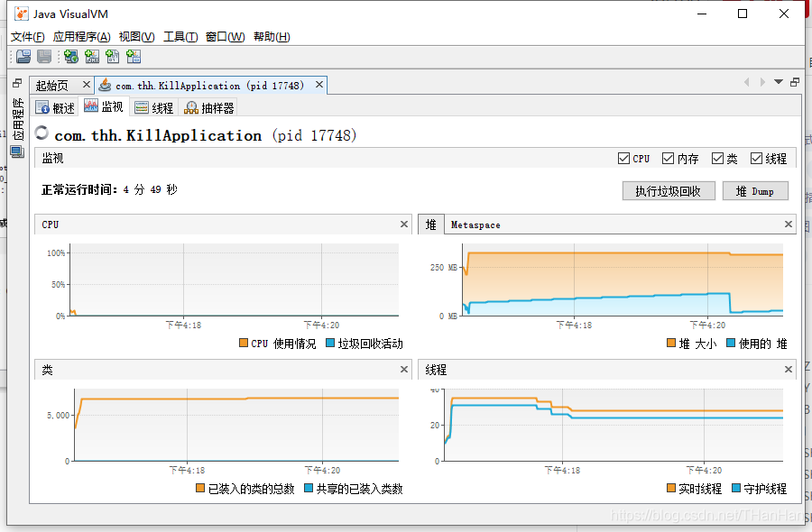Click the save snapshots toolbar icon
Screen dimensions: 812x532
44,57
